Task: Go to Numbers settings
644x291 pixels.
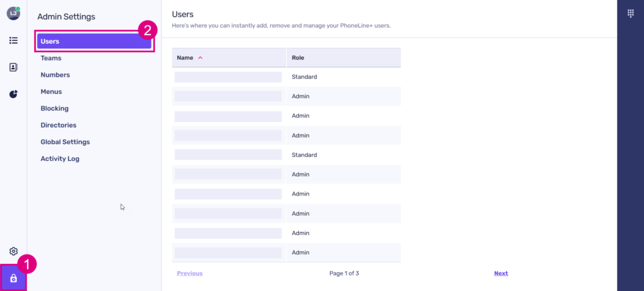Action: (x=55, y=75)
